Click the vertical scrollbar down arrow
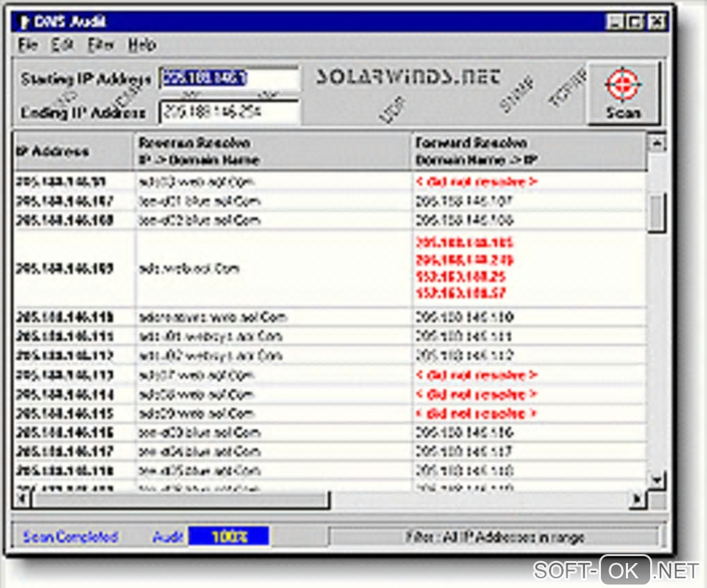The image size is (707, 588). (x=657, y=481)
